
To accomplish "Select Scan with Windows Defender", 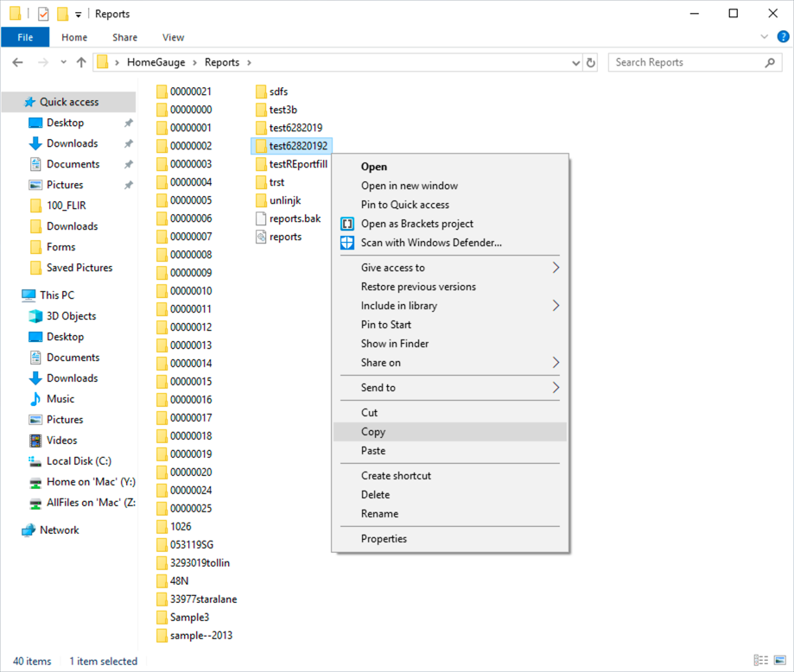I will (x=449, y=243).
